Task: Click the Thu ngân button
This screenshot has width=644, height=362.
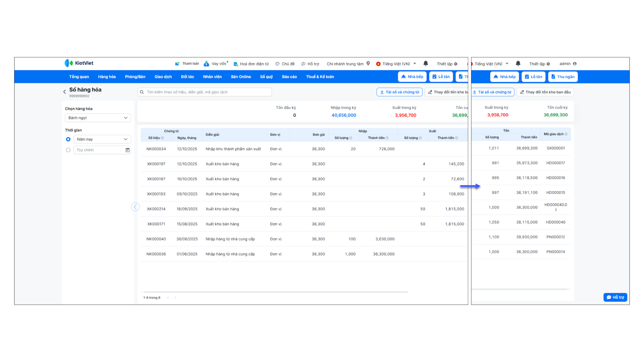Action: [563, 77]
